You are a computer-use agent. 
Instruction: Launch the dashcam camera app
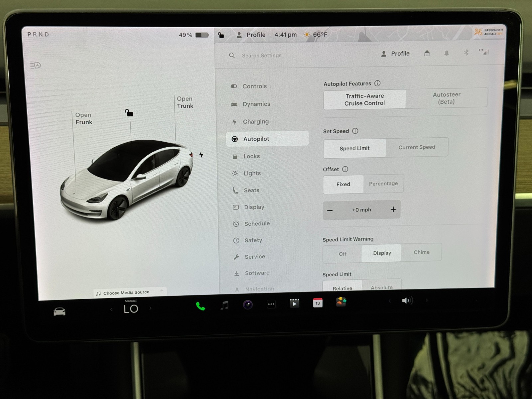[x=248, y=305]
